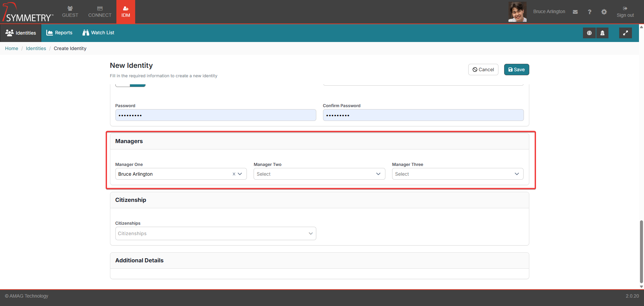Switch to the Reports tab
The image size is (644, 306).
tap(59, 33)
